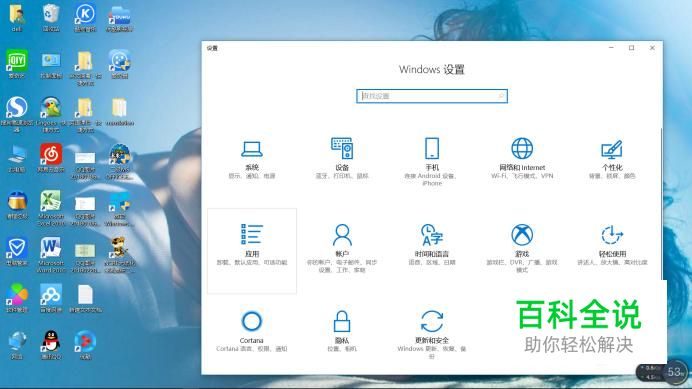
Task: Select the tiger mascot desktop shortcut
Action: [x=119, y=255]
